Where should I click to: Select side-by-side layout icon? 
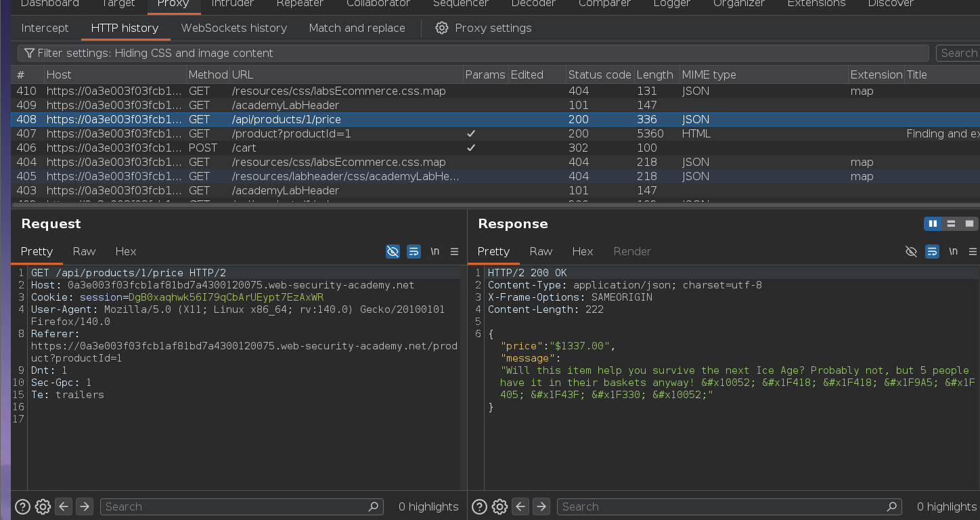pos(933,223)
